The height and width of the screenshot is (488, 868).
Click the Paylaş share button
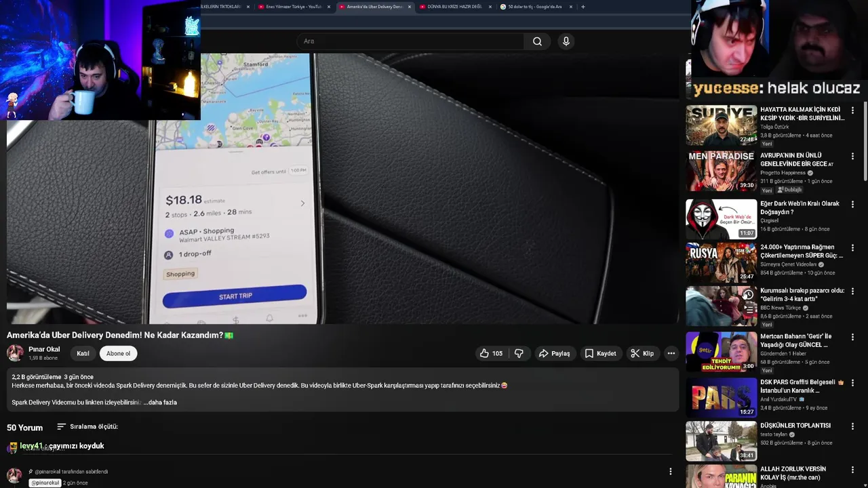pos(554,353)
